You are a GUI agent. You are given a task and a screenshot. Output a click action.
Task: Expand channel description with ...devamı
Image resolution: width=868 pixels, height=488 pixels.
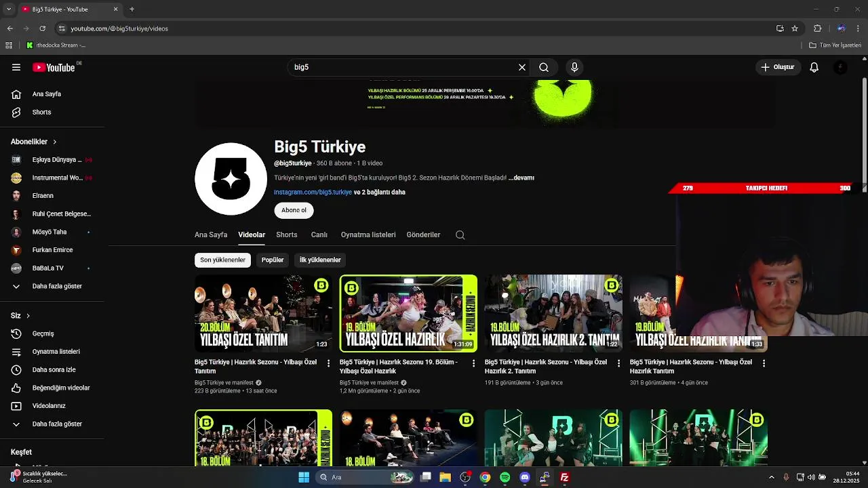pyautogui.click(x=521, y=178)
